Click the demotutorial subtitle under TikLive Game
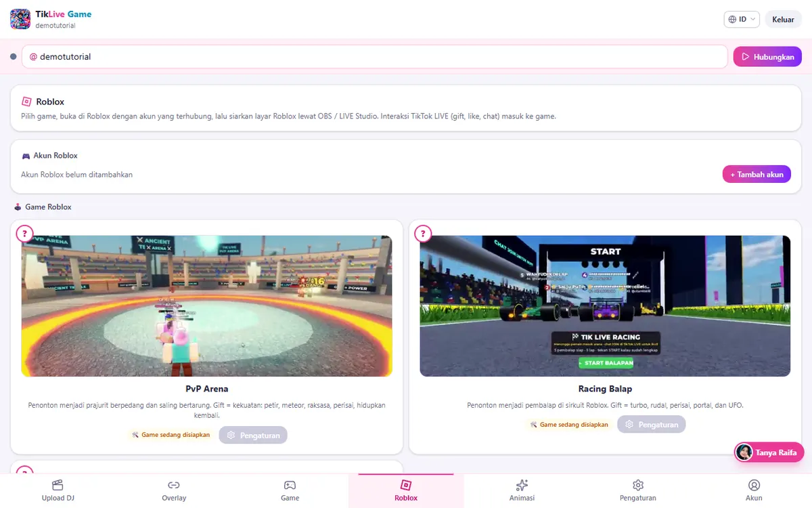Screen dimensions: 812x508 click(x=55, y=26)
